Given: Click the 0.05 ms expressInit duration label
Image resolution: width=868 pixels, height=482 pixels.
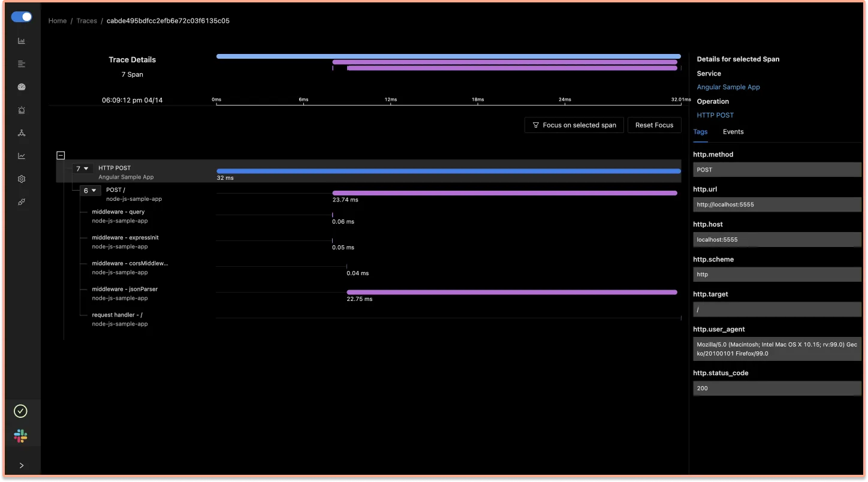Looking at the screenshot, I should 343,247.
